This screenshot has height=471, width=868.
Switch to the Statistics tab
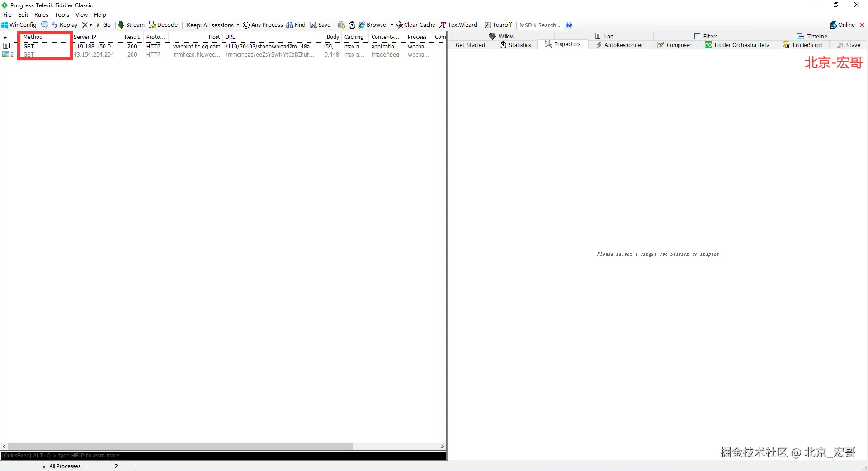515,45
